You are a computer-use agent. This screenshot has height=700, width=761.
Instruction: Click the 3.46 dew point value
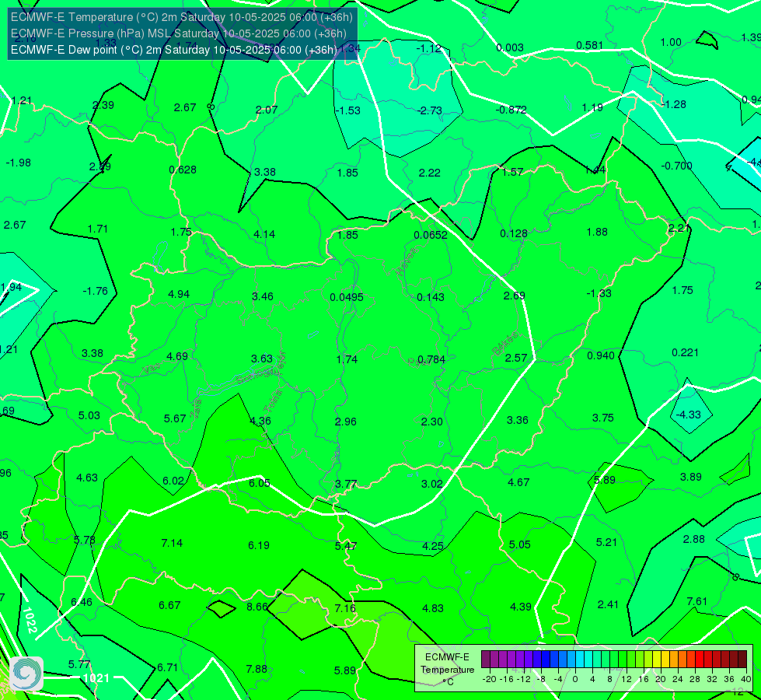click(x=263, y=296)
